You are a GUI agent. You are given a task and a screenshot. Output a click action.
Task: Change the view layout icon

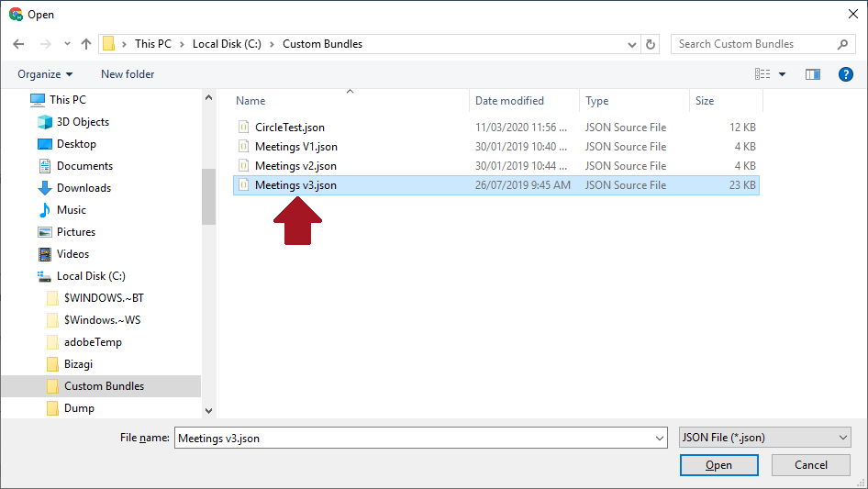pos(762,74)
